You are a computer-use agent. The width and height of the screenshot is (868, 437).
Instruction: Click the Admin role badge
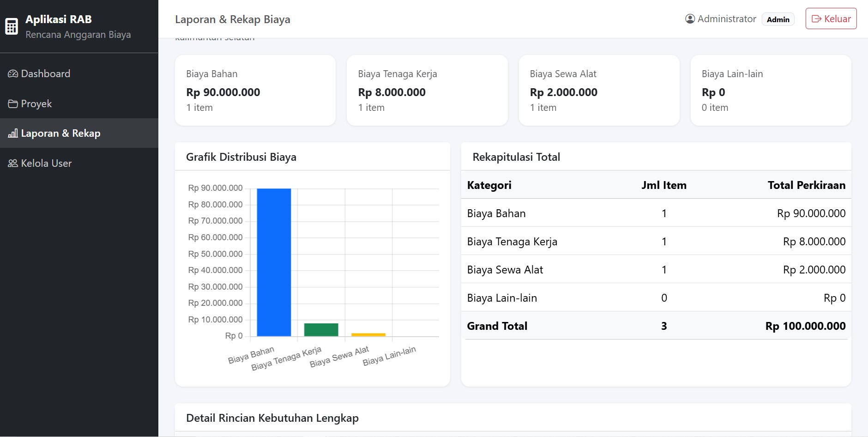(778, 19)
